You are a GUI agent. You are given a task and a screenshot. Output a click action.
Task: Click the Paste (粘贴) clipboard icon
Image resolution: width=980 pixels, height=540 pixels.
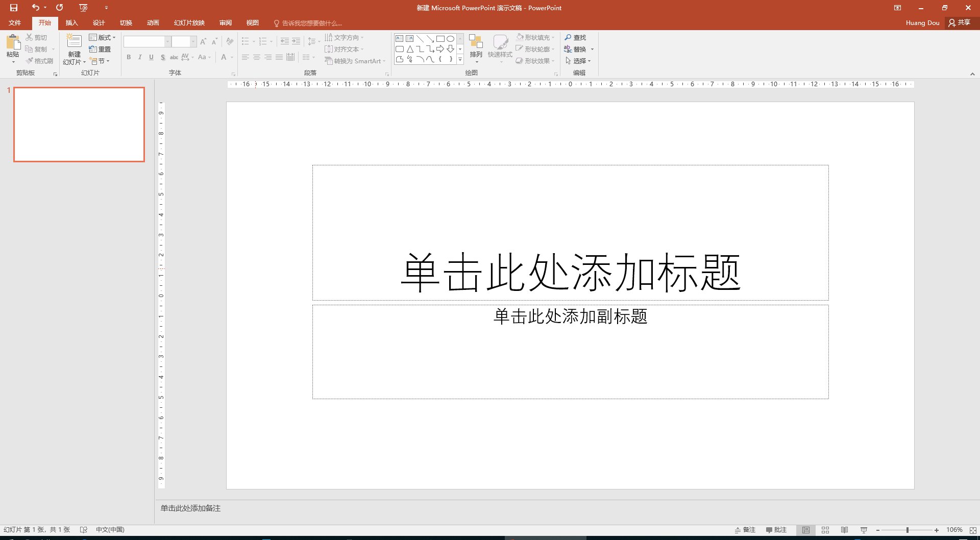click(x=13, y=42)
